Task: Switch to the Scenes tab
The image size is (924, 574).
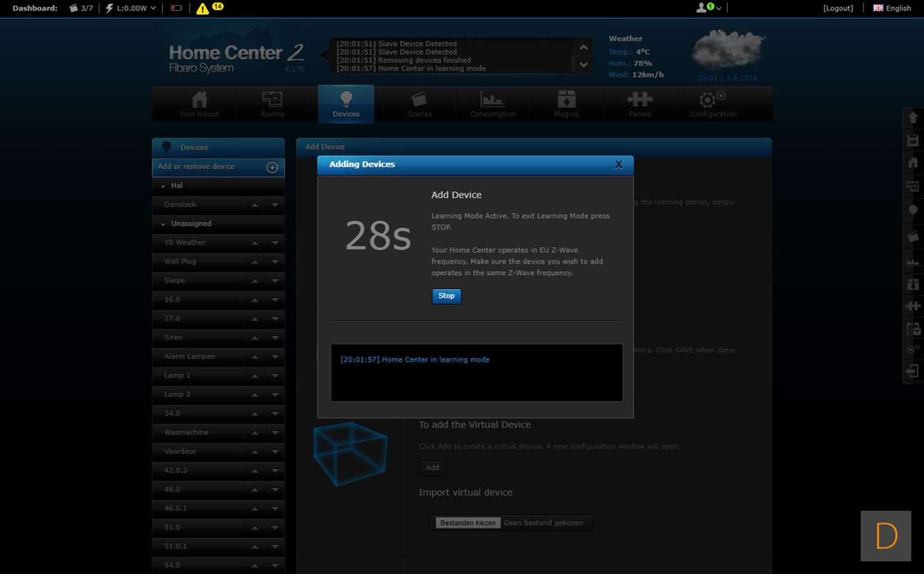Action: pos(419,104)
